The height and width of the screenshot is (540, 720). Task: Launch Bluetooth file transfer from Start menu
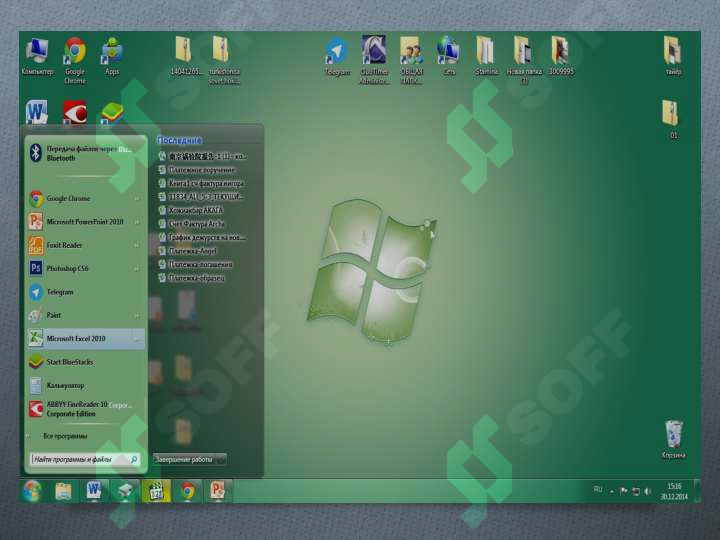coord(85,153)
